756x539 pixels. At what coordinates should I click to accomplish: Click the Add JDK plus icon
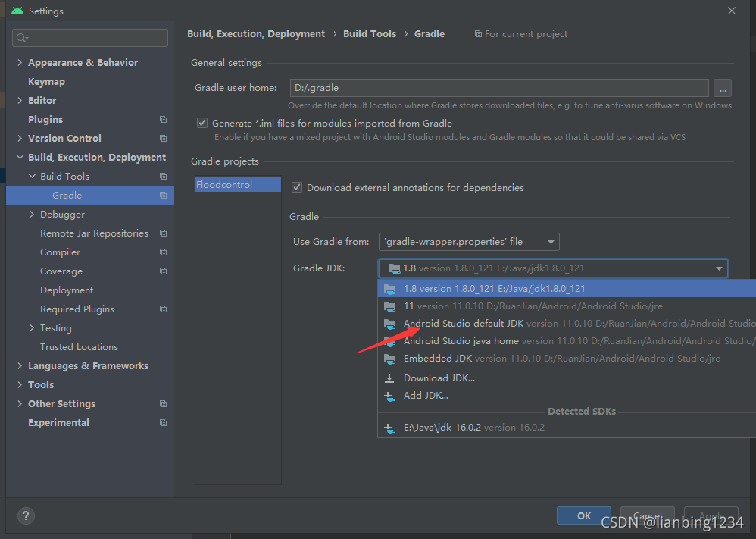tap(389, 395)
